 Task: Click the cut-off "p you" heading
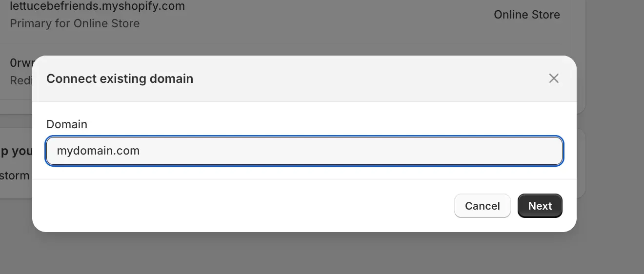16,151
